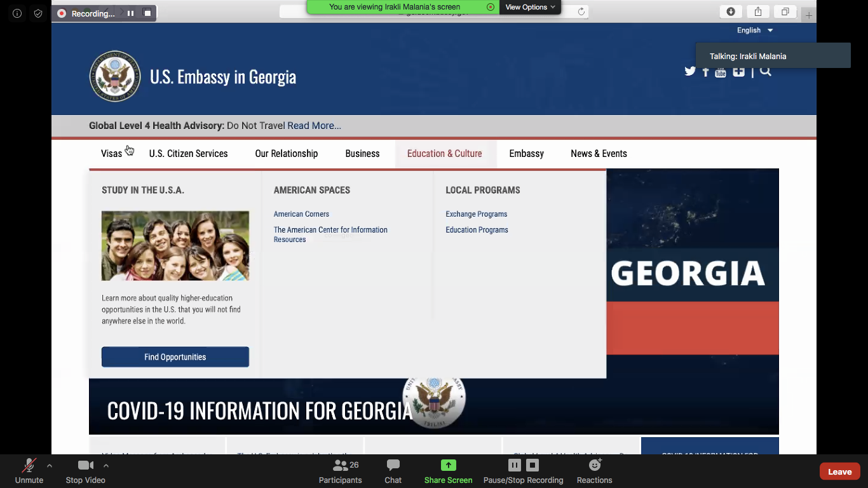This screenshot has height=488, width=868.
Task: Reload the page in shared browser
Action: 581,12
